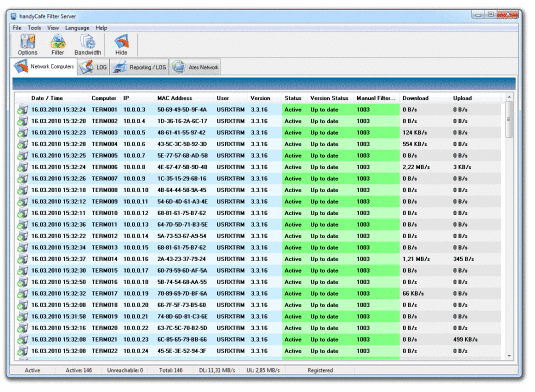
Task: Open the Filter toolbar icon
Action: point(58,45)
